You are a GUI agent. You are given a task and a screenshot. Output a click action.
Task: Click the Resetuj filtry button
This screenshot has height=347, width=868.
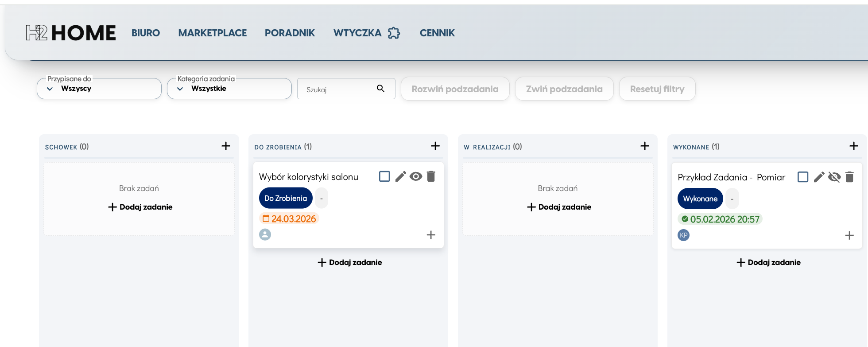(x=657, y=89)
